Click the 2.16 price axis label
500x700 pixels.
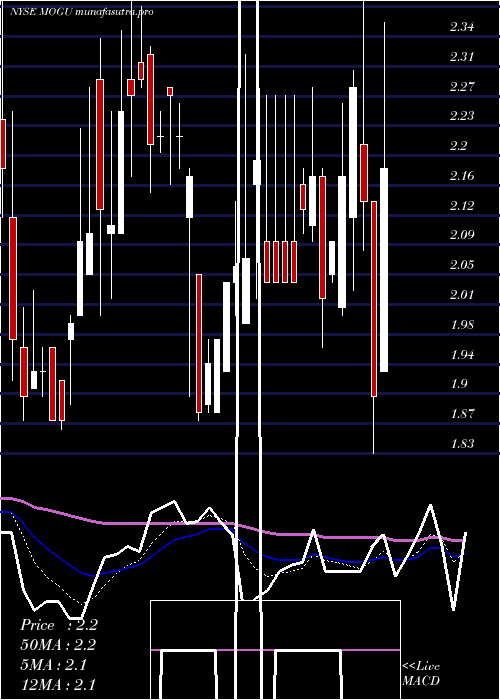(x=462, y=175)
